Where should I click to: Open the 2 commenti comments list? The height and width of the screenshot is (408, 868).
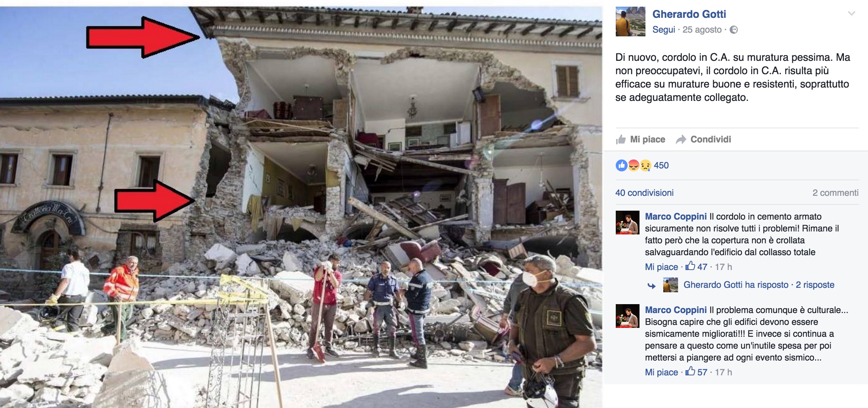pos(835,193)
